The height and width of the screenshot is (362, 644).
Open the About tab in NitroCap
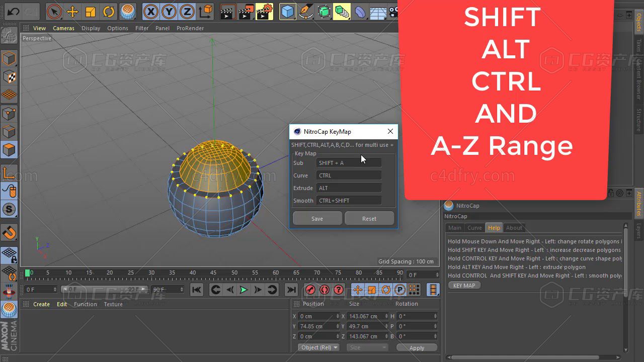[x=514, y=228]
